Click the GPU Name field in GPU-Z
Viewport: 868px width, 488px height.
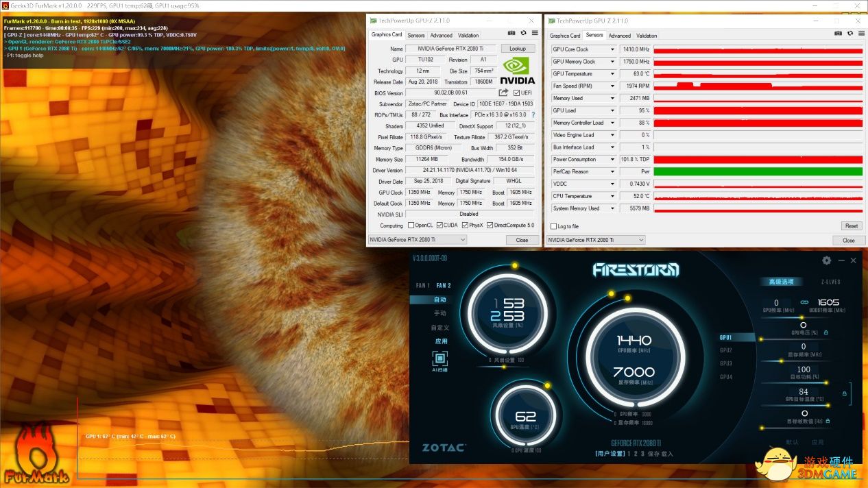[x=451, y=49]
